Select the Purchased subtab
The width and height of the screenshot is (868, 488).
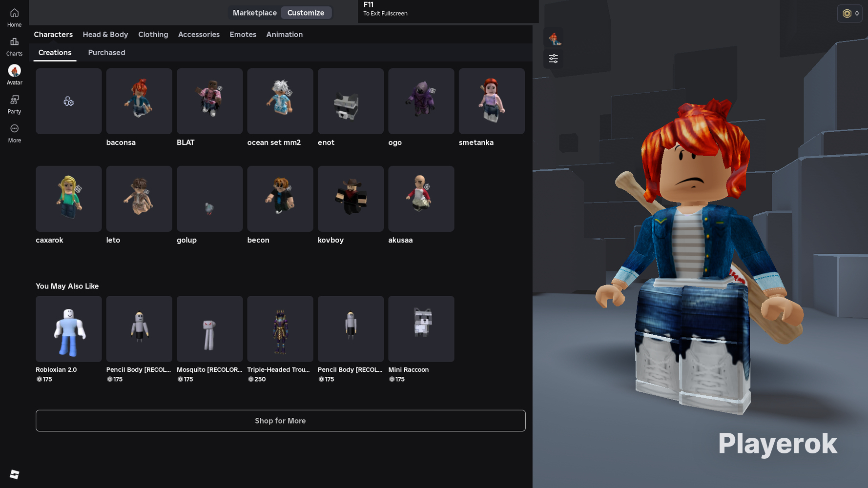coord(106,53)
